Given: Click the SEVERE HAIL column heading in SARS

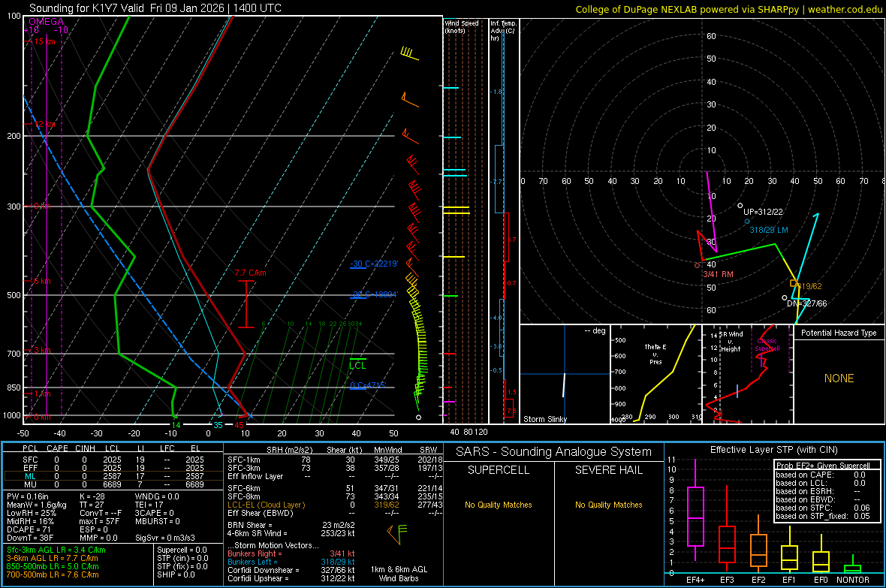Looking at the screenshot, I should pos(608,470).
